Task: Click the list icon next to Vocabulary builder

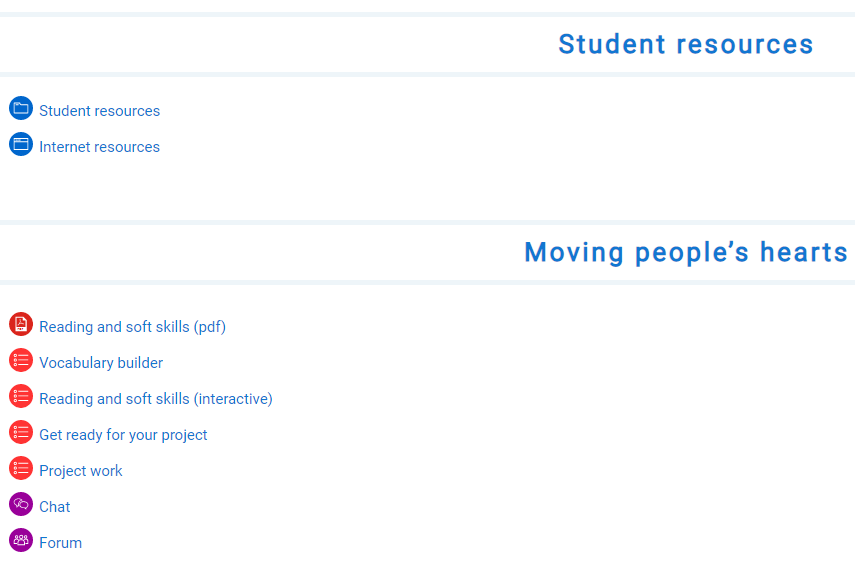Action: click(x=21, y=360)
